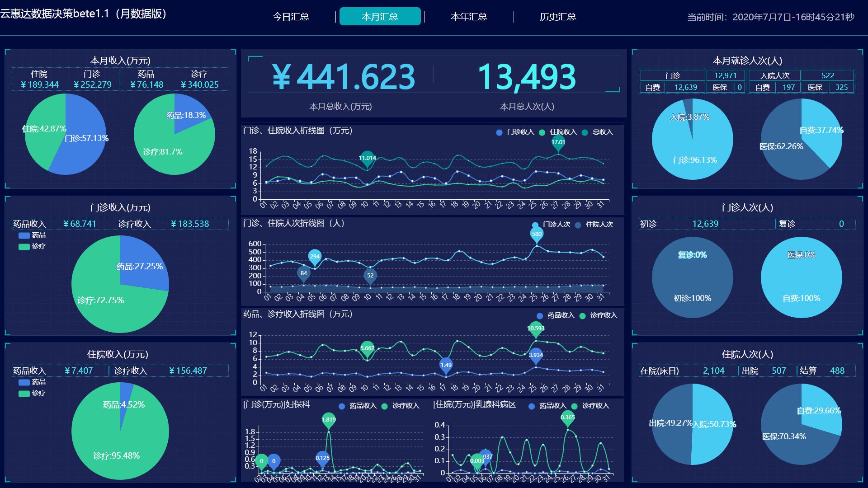
Task: Toggle 药品 legend in 门诊收入 pie panel
Action: tap(32, 235)
